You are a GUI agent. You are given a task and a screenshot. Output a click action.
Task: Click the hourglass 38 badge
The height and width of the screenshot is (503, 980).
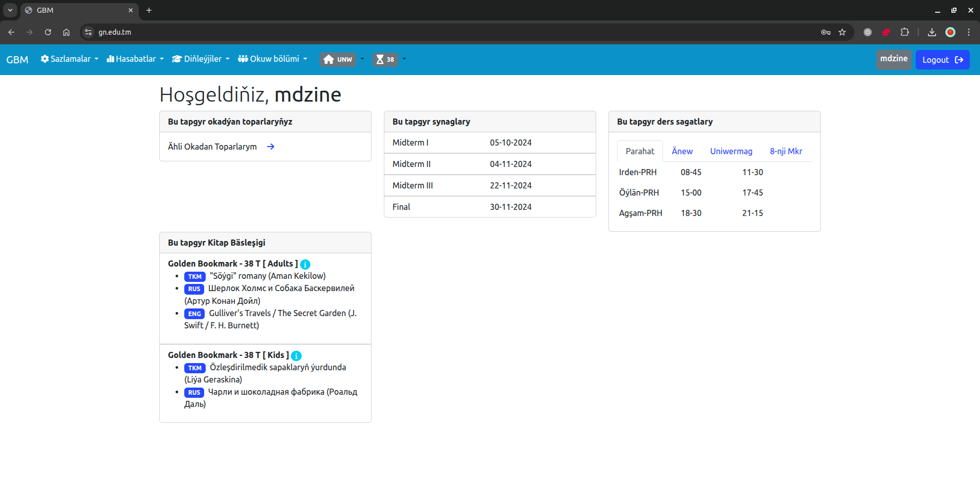[x=385, y=59]
